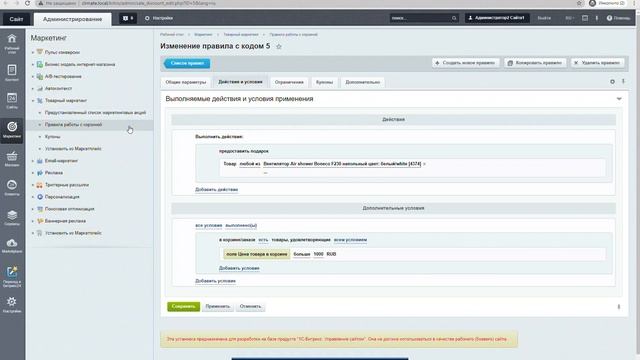This screenshot has height=360, width=640.
Task: Click the больше comparison operator
Action: click(x=302, y=254)
